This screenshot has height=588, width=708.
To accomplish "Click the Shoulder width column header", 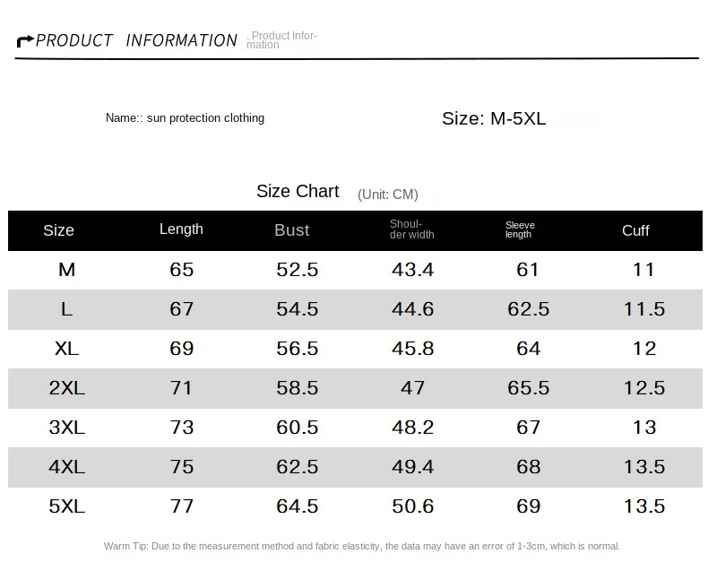I will [x=412, y=229].
